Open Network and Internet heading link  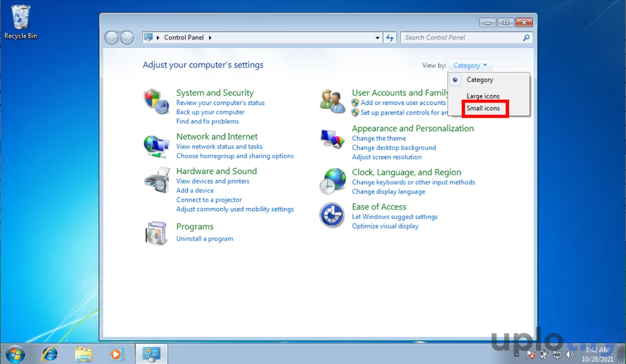(x=217, y=137)
